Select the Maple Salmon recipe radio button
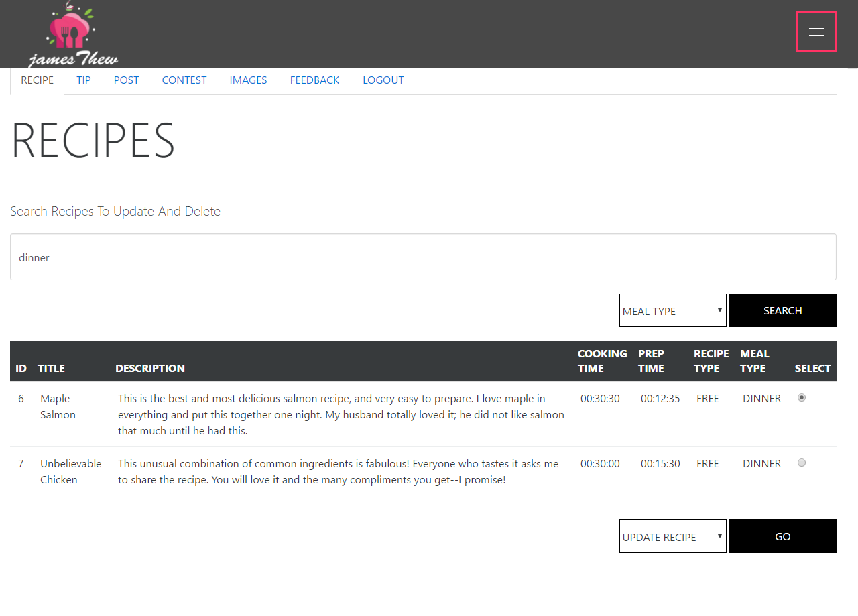Image resolution: width=858 pixels, height=616 pixels. coord(802,397)
